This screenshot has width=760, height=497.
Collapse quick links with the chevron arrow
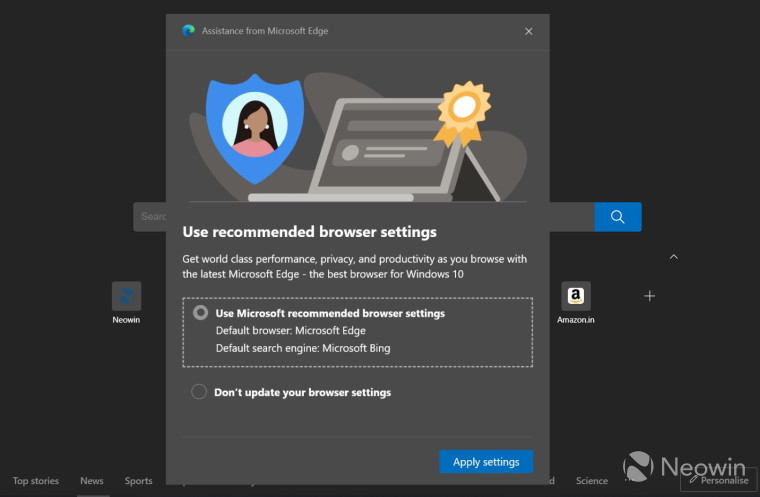pyautogui.click(x=674, y=257)
